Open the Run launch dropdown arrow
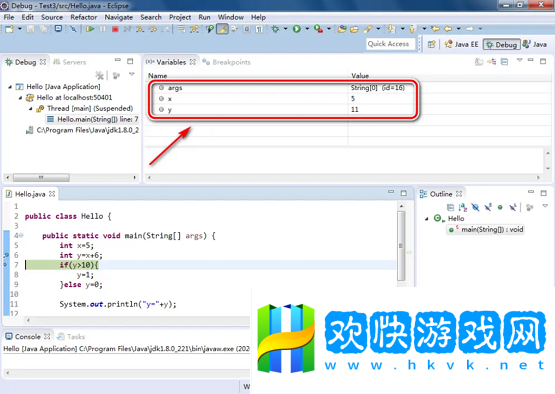Image resolution: width=555 pixels, height=394 pixels. pyautogui.click(x=307, y=29)
